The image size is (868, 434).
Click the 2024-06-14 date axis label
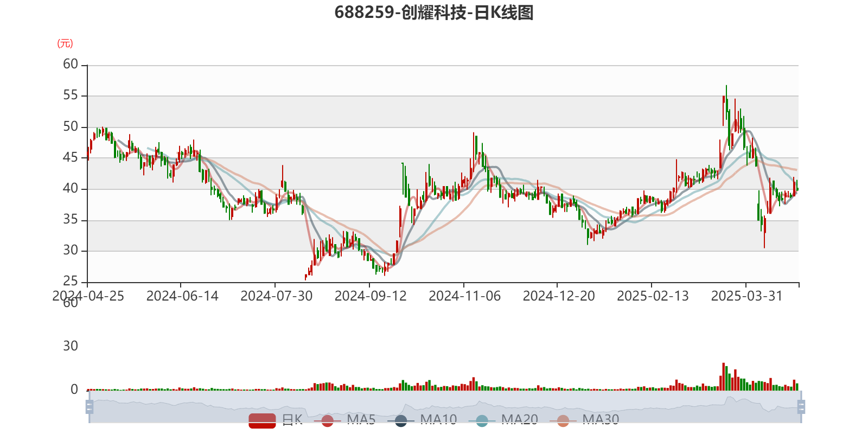click(182, 296)
